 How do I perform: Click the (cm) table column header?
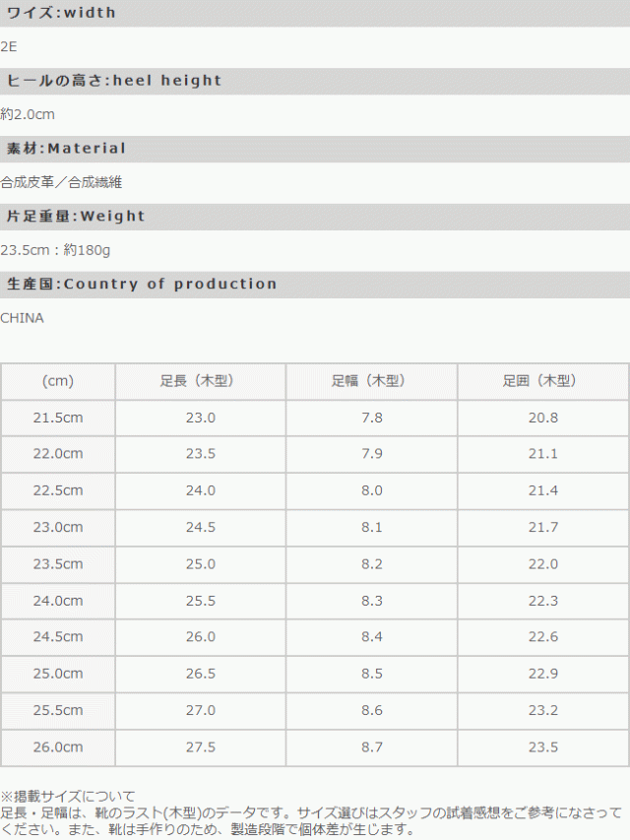point(58,381)
